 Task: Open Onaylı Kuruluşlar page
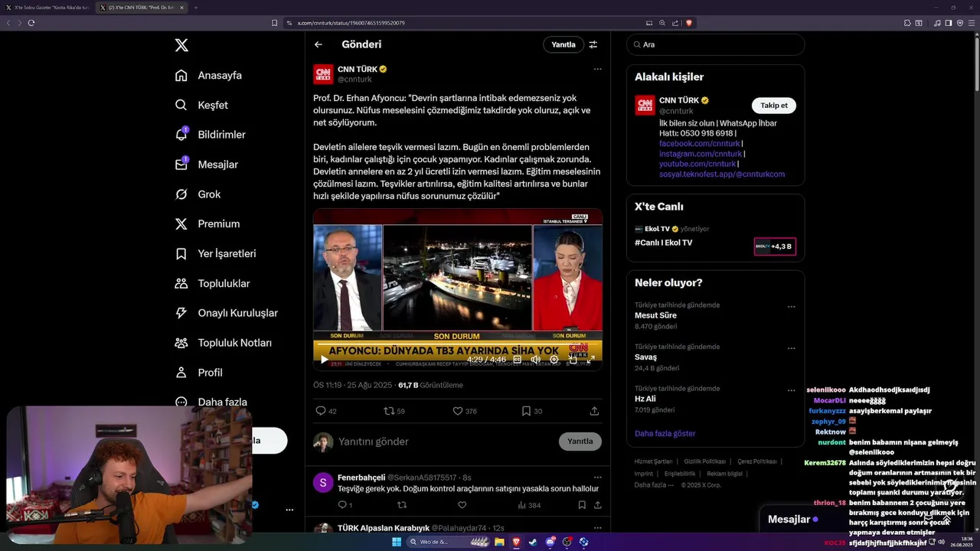pyautogui.click(x=227, y=313)
